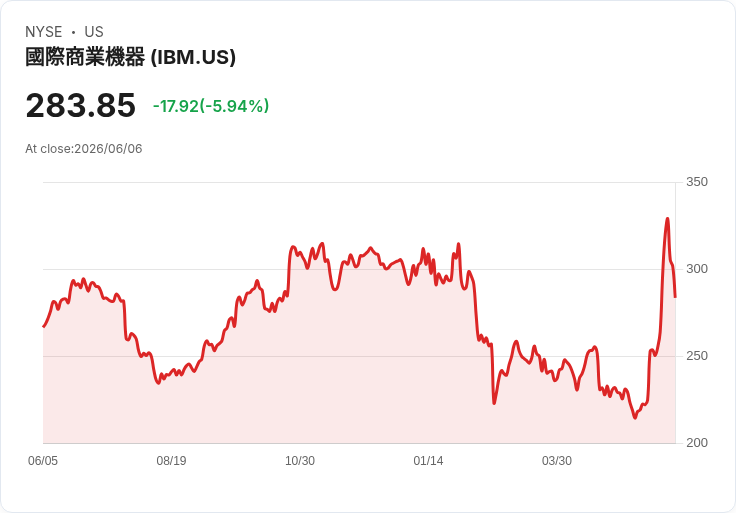Click the IBM.US stock title
Image resolution: width=736 pixels, height=513 pixels.
130,57
